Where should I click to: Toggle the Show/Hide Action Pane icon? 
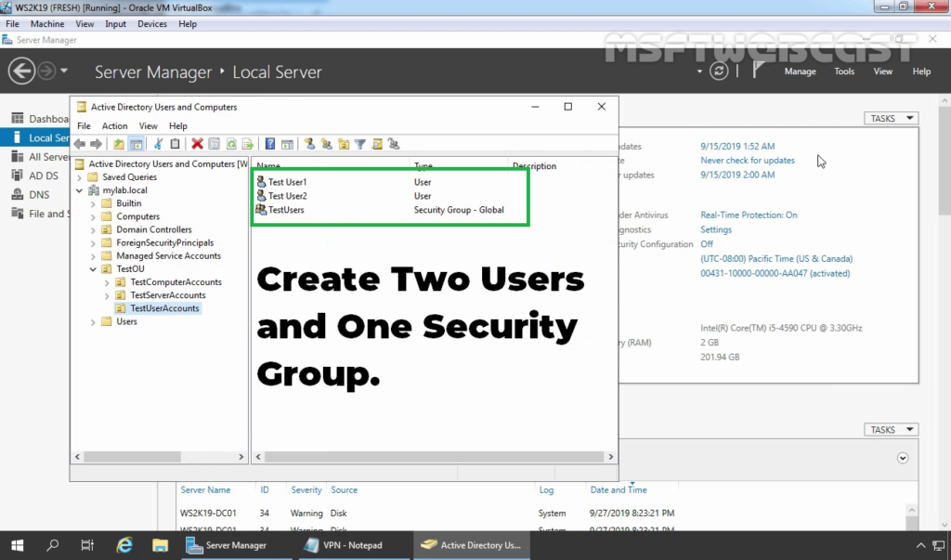click(x=288, y=144)
